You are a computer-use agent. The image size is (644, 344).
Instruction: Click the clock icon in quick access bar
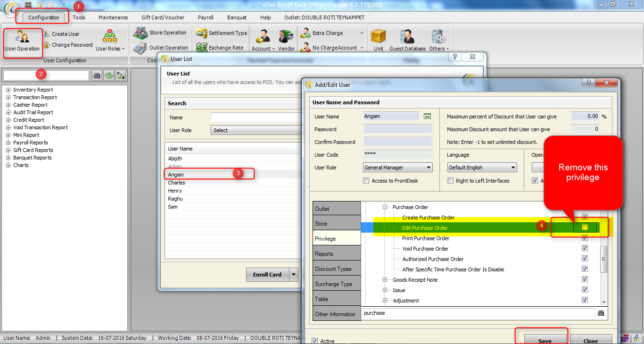[39, 4]
